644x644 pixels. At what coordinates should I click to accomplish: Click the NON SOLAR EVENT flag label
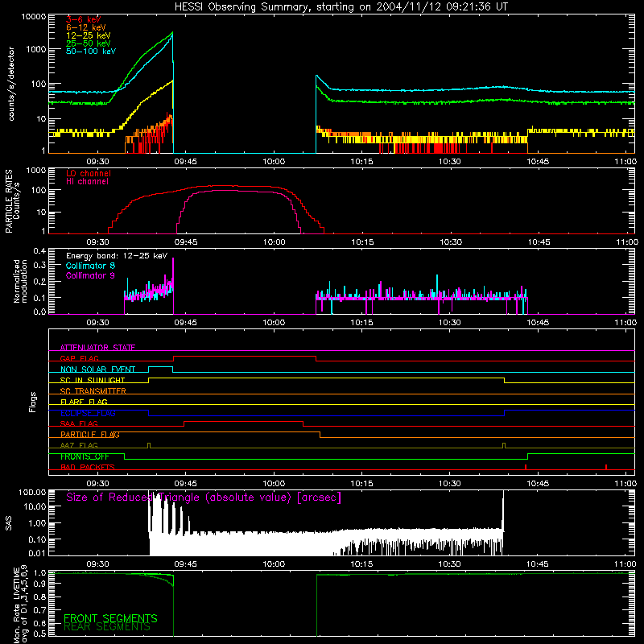(97, 369)
